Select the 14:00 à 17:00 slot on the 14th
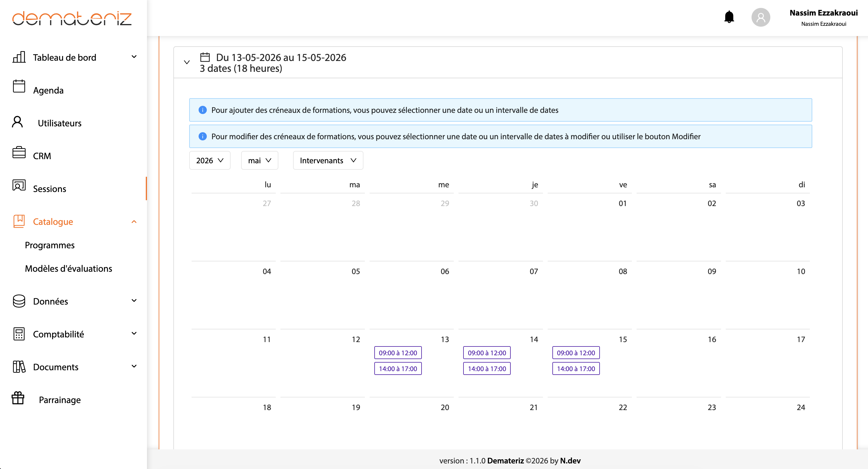 click(487, 369)
